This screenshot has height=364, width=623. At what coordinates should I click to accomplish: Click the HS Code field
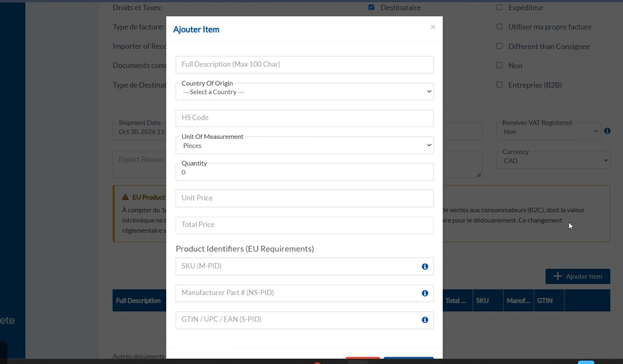(x=305, y=118)
